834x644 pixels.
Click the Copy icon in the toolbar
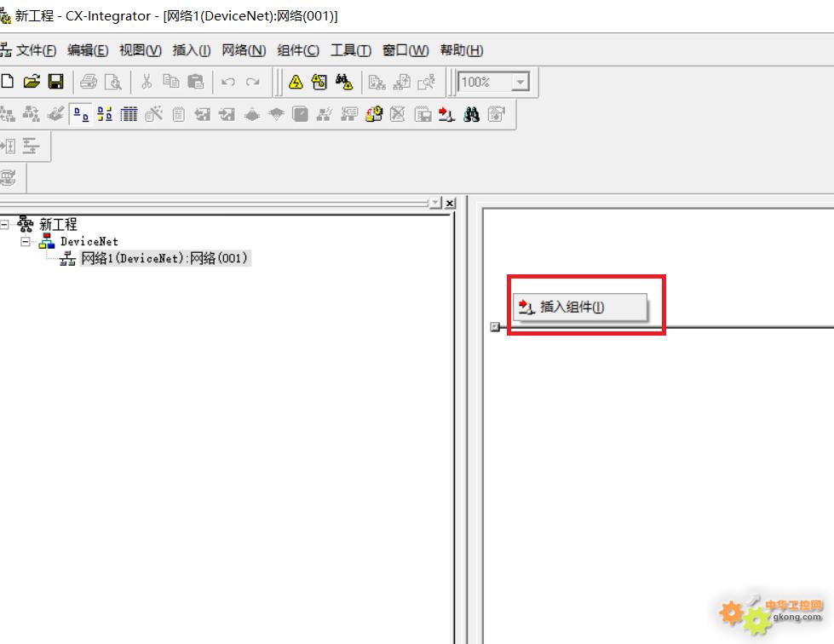tap(170, 82)
